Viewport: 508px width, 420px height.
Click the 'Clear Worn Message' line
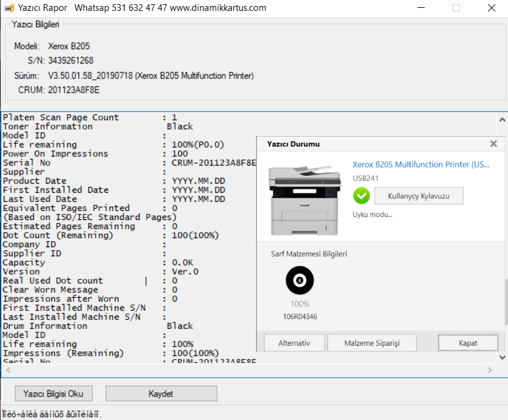point(90,289)
